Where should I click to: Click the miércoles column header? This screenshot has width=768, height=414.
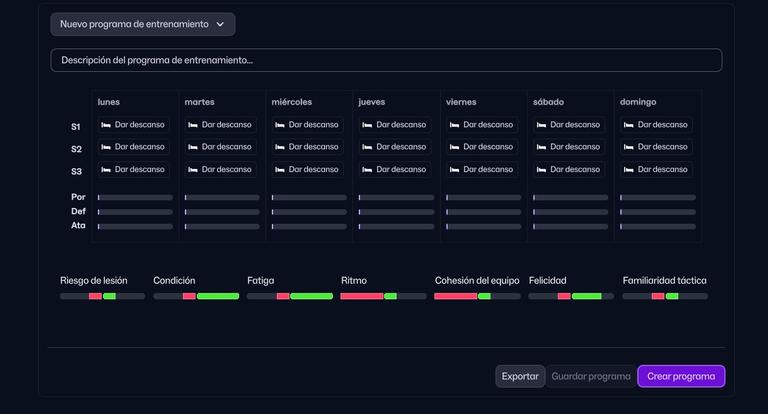(291, 102)
